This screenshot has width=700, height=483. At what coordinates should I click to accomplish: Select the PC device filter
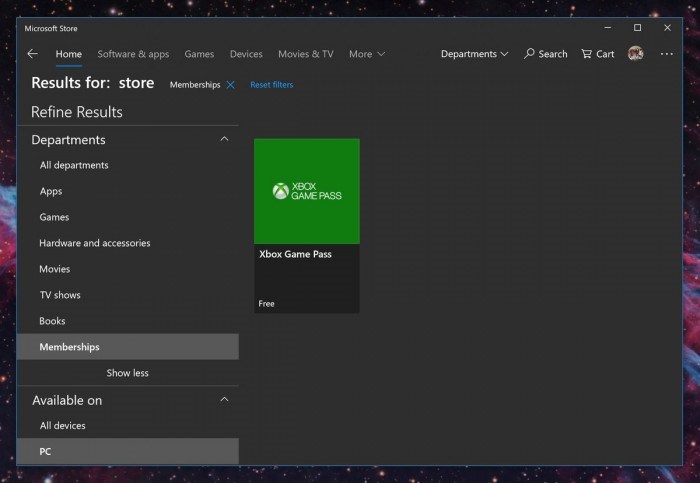(128, 451)
